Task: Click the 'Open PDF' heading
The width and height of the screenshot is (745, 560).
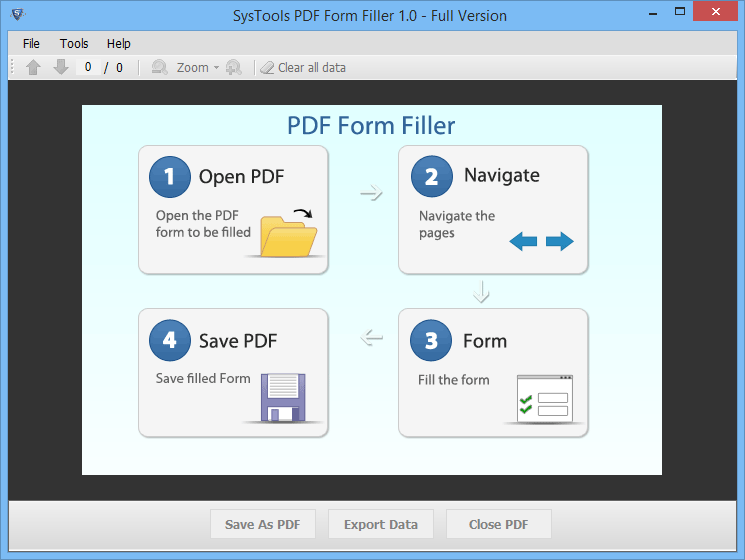Action: (x=241, y=177)
